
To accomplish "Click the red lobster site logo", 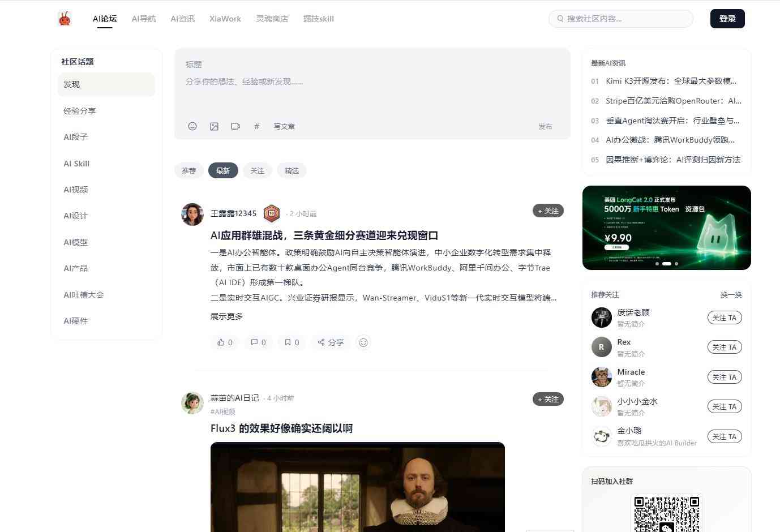I will (65, 19).
